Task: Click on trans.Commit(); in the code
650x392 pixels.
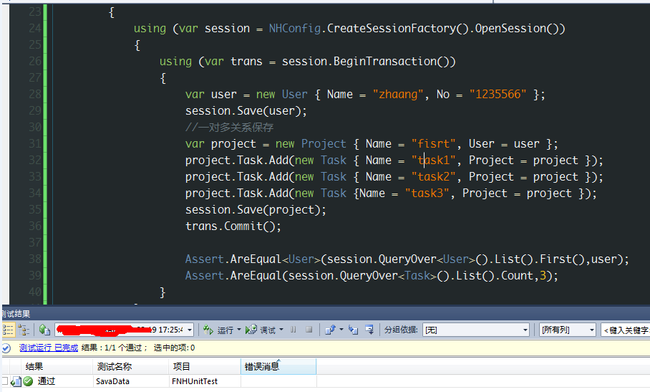Action: click(x=233, y=226)
